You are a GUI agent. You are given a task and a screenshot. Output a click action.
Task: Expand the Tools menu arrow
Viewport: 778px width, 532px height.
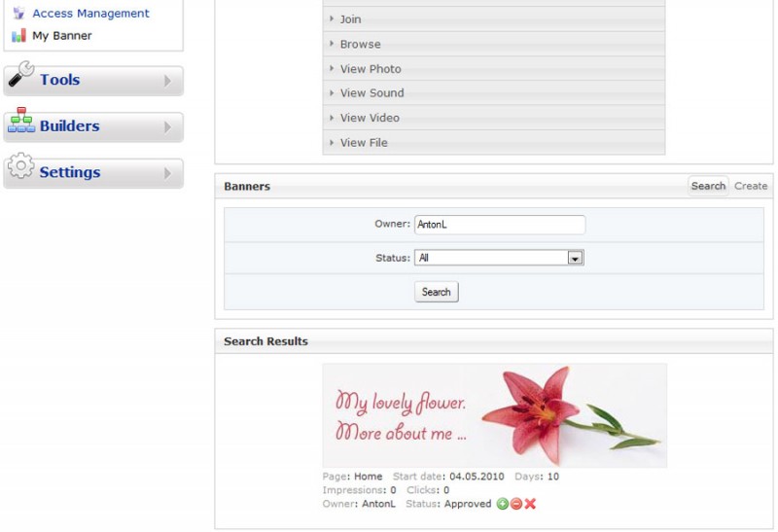point(167,81)
